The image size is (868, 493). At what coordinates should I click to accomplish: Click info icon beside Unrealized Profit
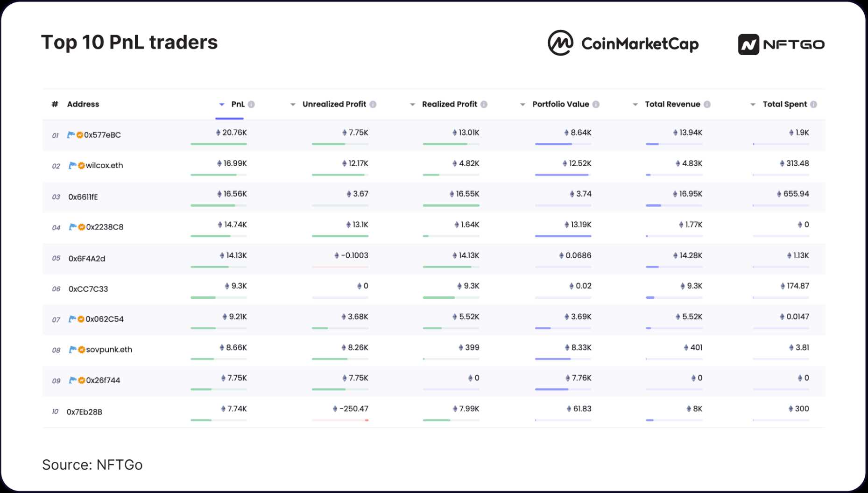pos(373,104)
